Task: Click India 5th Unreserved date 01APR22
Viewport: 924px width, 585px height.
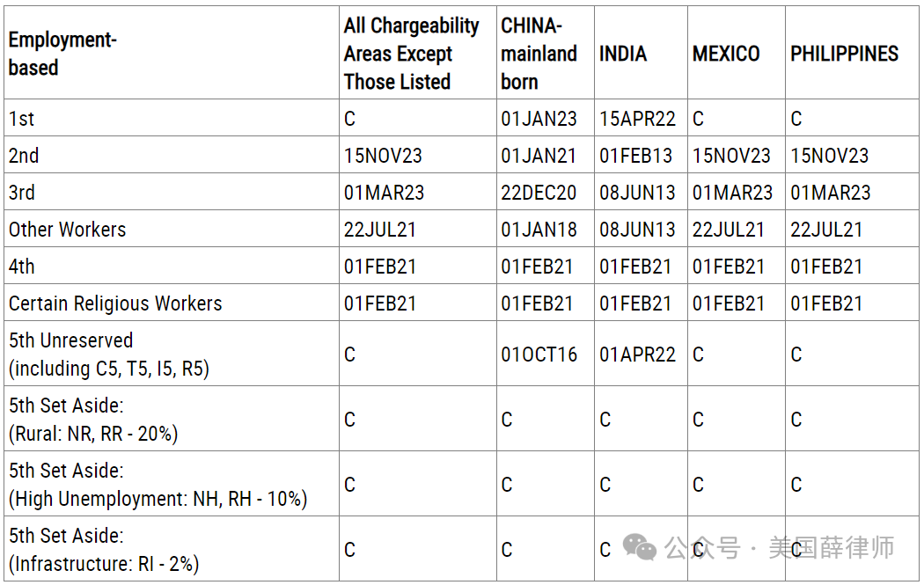Action: 637,354
